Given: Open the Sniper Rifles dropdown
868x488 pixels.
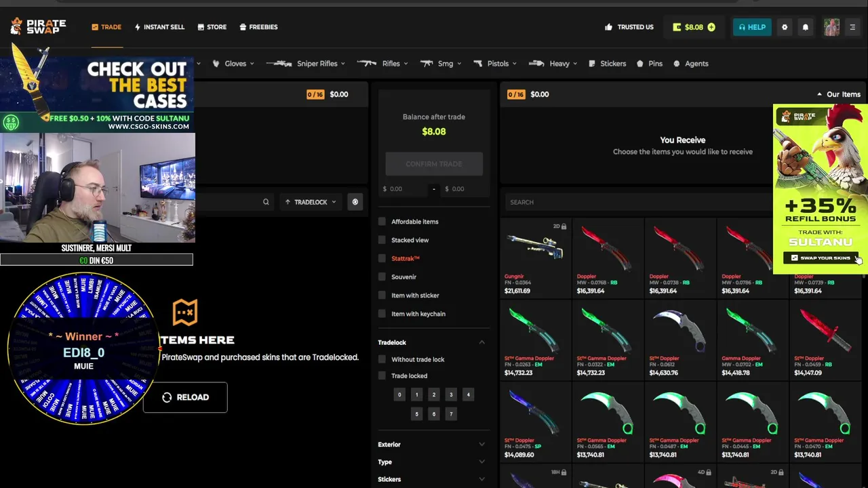Looking at the screenshot, I should click(x=306, y=64).
